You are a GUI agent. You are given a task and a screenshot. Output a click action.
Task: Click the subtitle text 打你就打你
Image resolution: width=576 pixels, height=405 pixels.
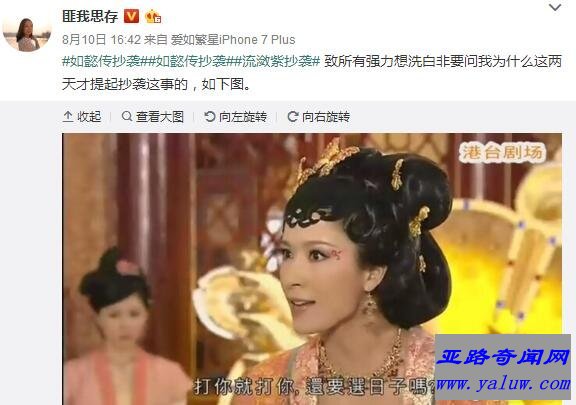(x=244, y=387)
